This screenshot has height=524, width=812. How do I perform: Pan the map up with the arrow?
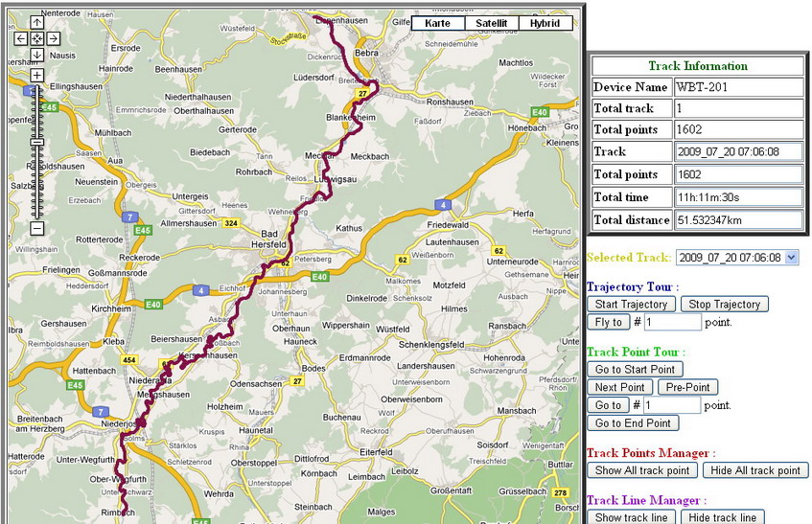click(x=36, y=22)
